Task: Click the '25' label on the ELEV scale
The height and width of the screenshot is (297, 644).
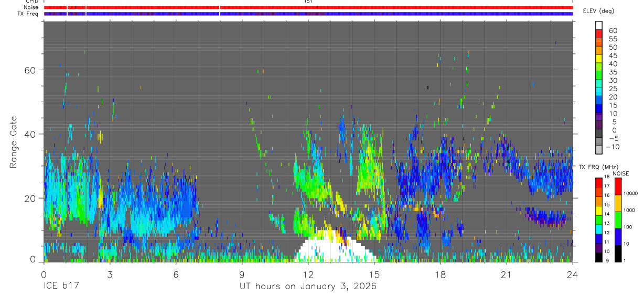Action: (613, 89)
